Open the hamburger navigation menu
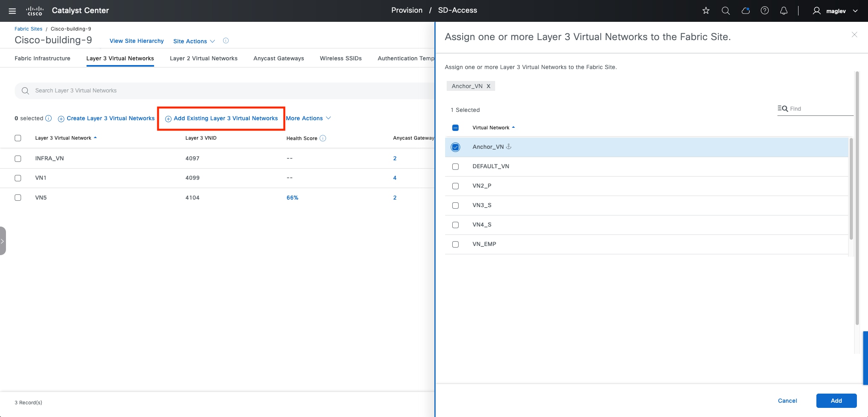The width and height of the screenshot is (868, 417). coord(12,11)
